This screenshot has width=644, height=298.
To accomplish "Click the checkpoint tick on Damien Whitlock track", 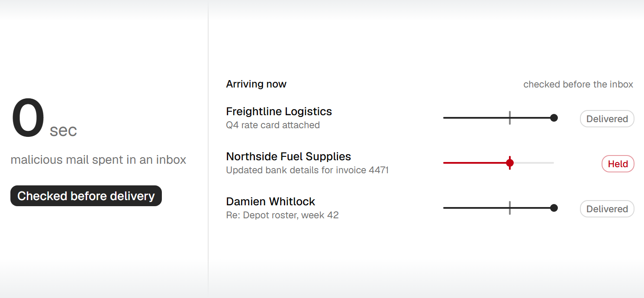I will (x=510, y=208).
